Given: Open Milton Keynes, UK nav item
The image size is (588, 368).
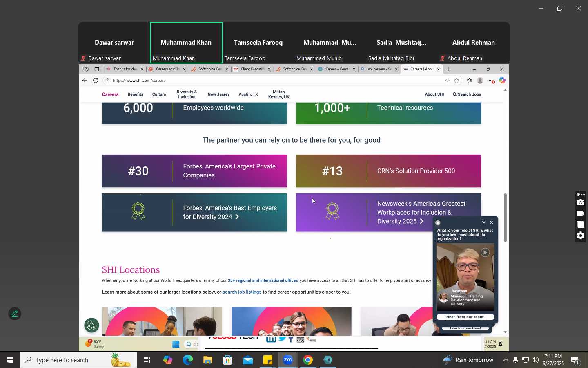Looking at the screenshot, I should [278, 94].
